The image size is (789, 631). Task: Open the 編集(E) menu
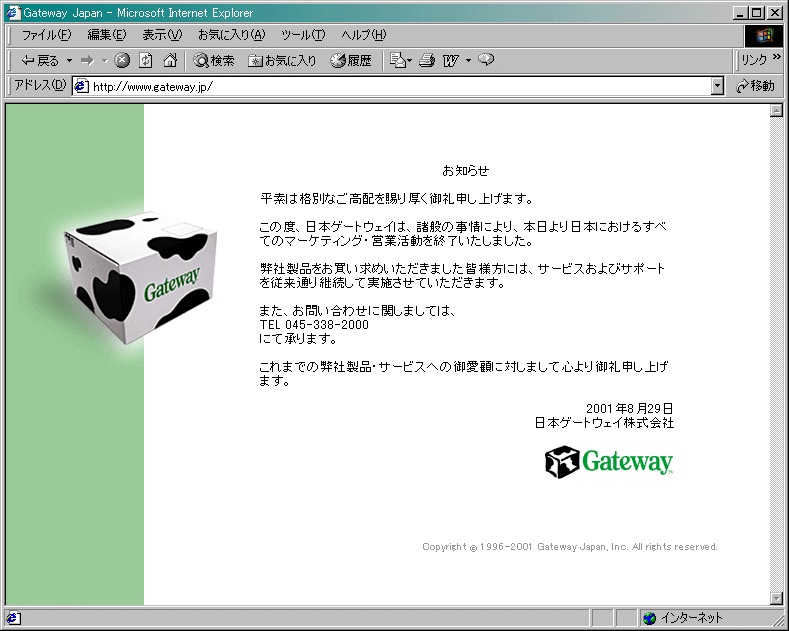107,35
